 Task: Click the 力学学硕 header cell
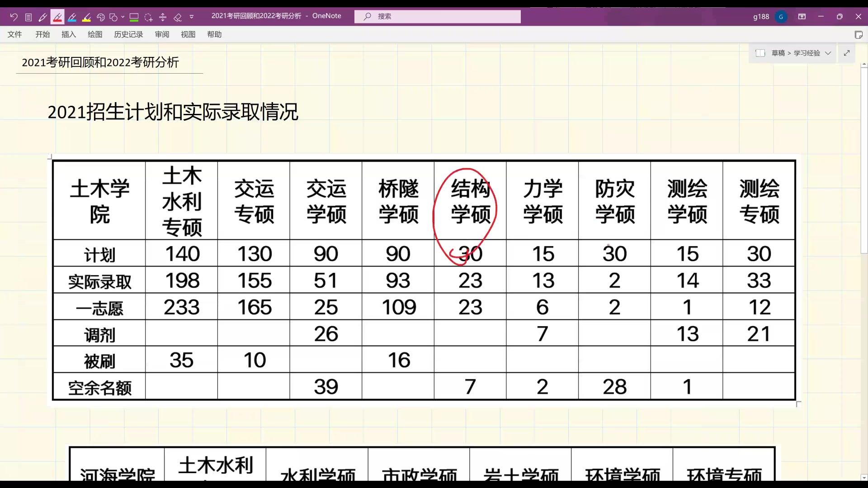pos(542,201)
